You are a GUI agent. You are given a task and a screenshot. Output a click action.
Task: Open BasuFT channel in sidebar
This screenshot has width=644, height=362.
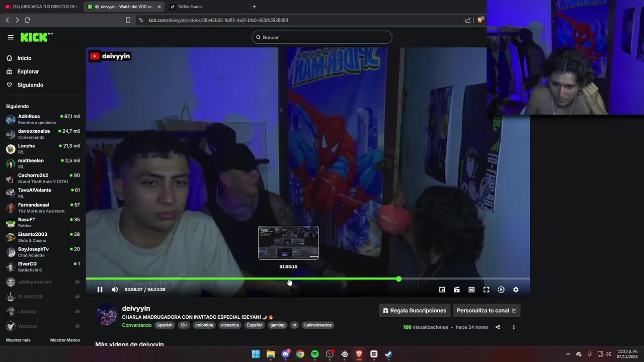click(x=43, y=222)
